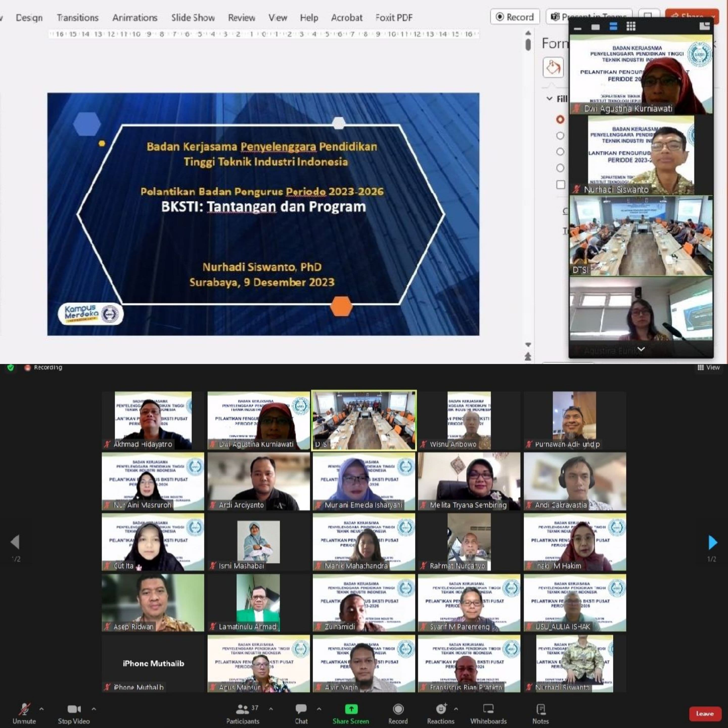Switch floating Zoom panel to grid view icon
This screenshot has width=728, height=728.
[631, 26]
